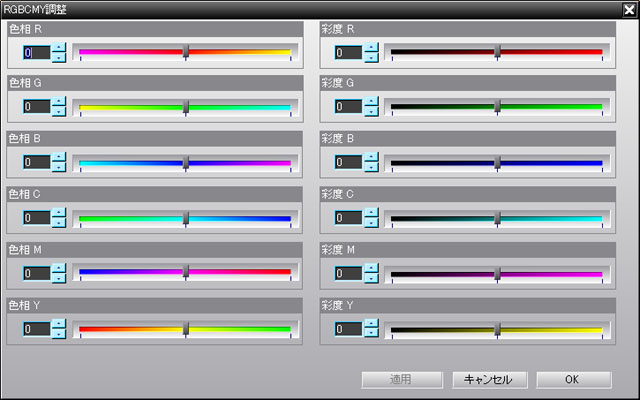Decrease the 色相 B value with down arrow
Screen dimensions: 640x400
click(59, 167)
